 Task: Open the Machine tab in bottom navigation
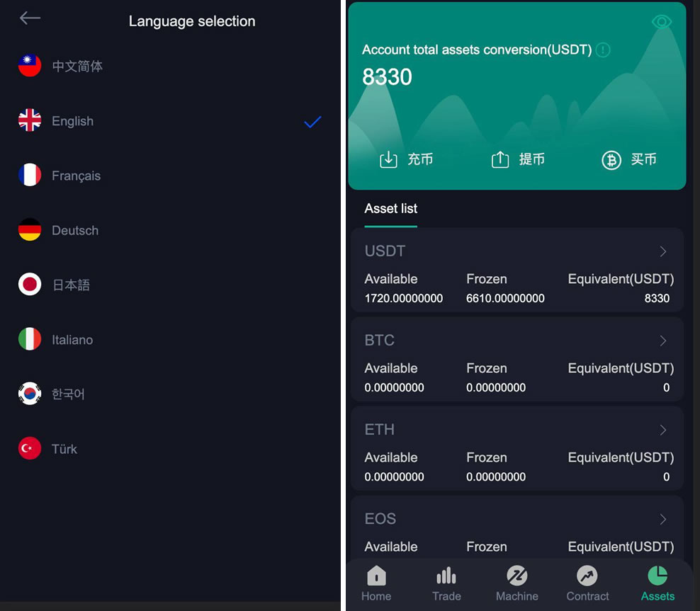pos(517,583)
